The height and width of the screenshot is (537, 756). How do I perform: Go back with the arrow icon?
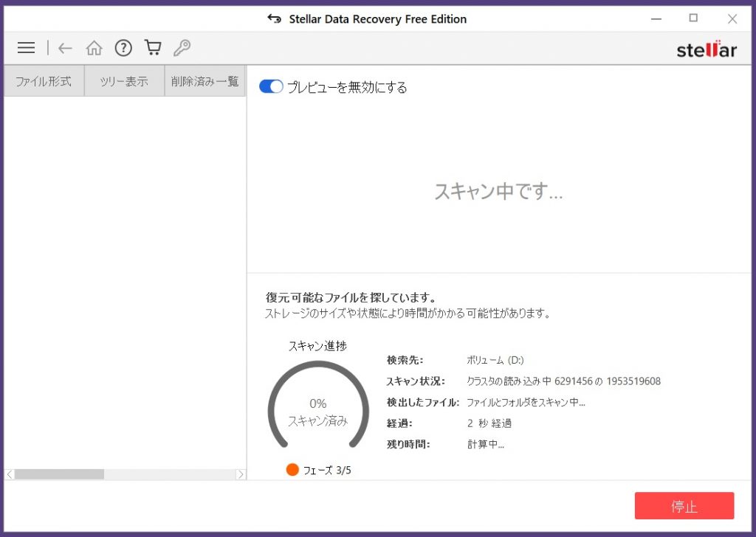[65, 48]
